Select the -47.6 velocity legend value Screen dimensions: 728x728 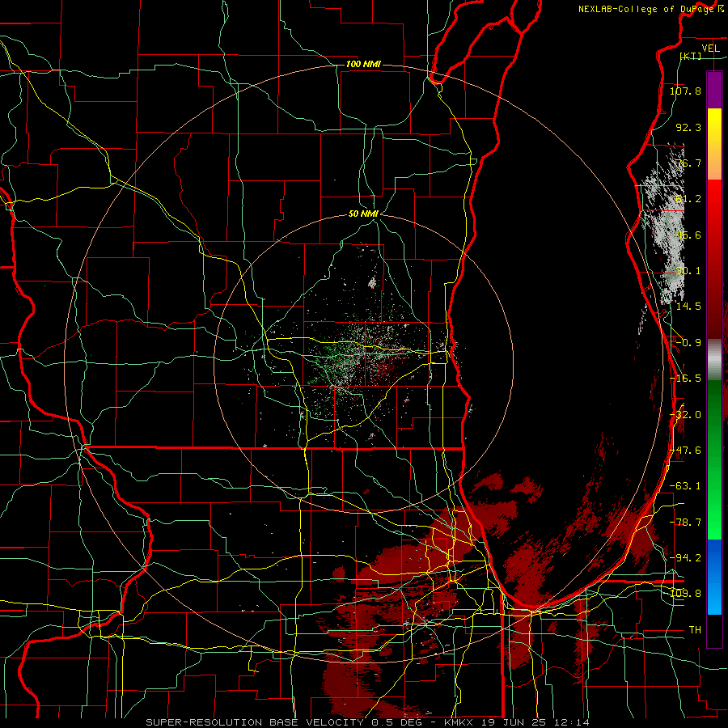(685, 451)
